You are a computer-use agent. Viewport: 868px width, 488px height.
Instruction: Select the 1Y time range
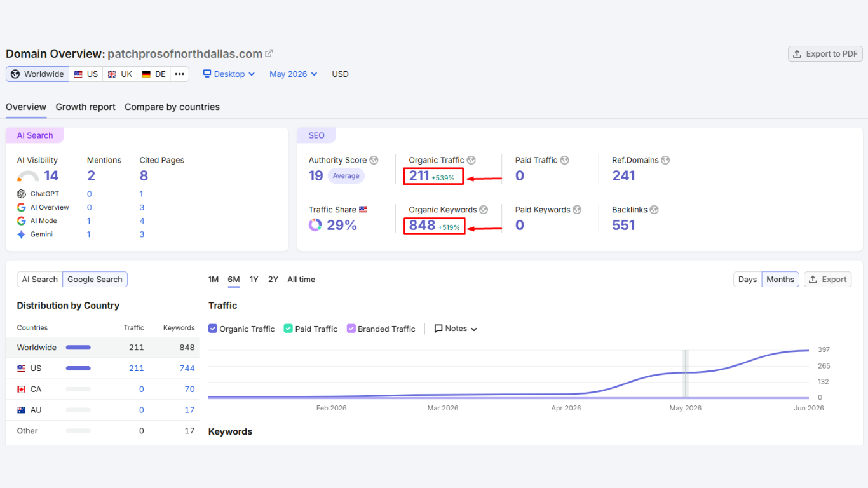point(254,280)
